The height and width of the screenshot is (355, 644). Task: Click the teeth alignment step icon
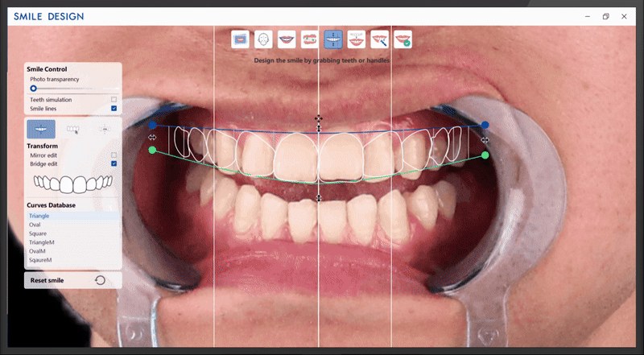point(310,39)
